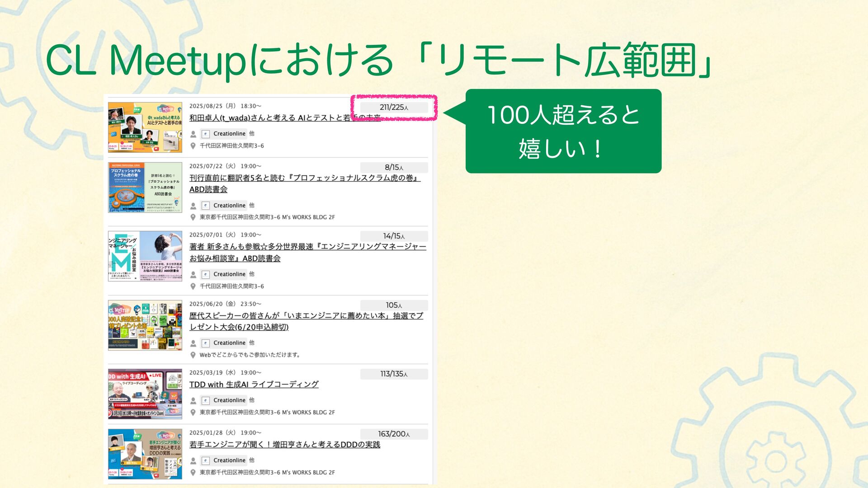Click thumbnail of 増田亨さん DDD event

tap(145, 454)
